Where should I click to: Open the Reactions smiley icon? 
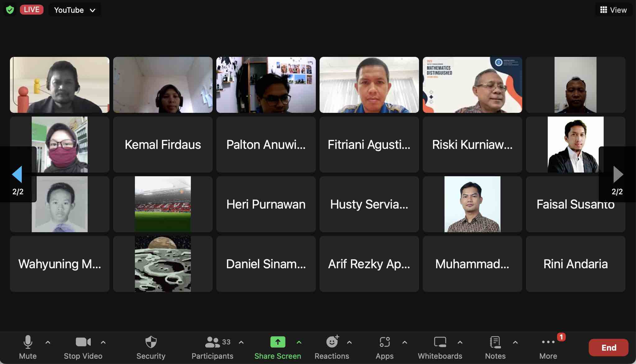point(332,342)
